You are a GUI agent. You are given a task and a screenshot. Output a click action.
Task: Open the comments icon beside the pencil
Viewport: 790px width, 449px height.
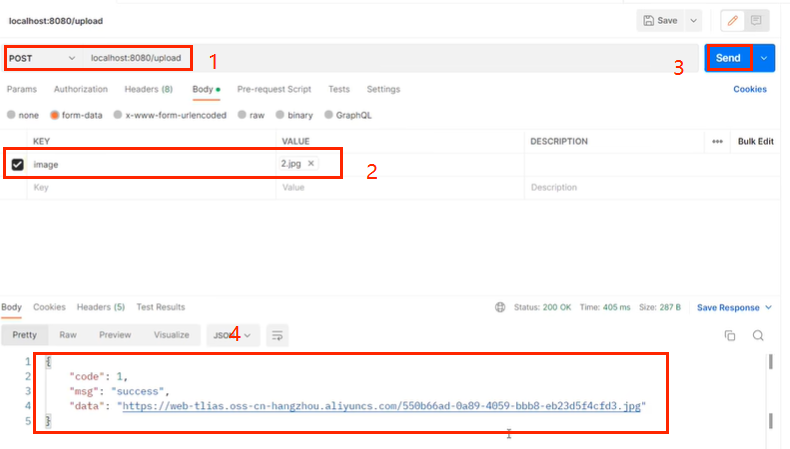tap(756, 21)
